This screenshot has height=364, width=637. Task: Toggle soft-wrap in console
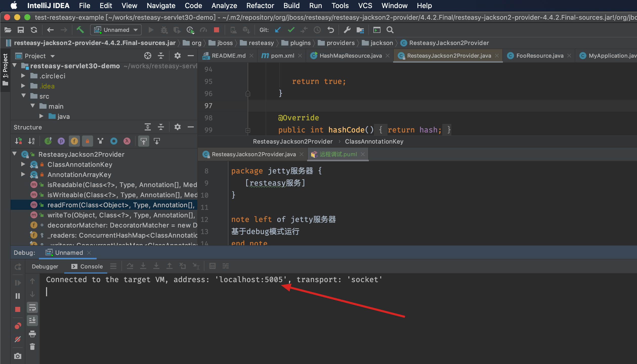(32, 308)
